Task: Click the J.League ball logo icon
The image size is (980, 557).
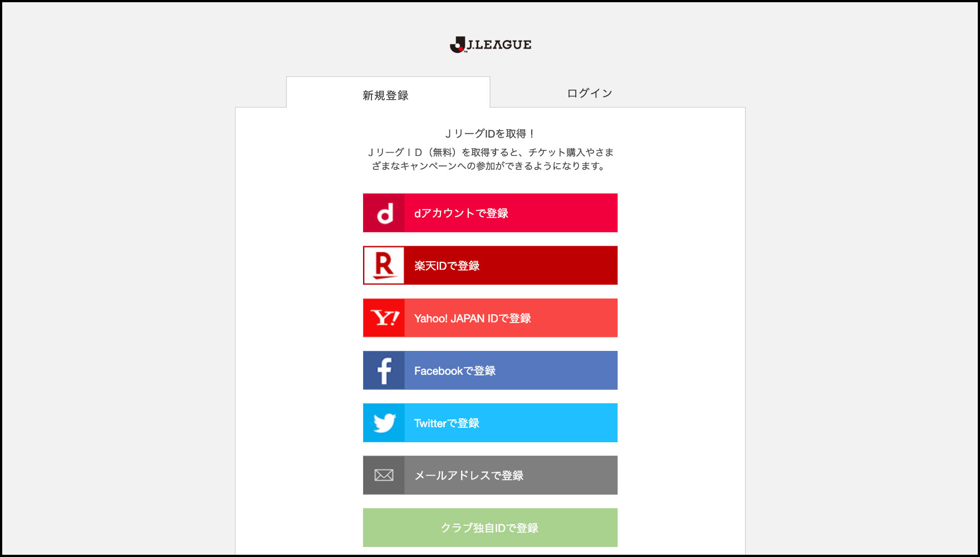Action: 457,45
